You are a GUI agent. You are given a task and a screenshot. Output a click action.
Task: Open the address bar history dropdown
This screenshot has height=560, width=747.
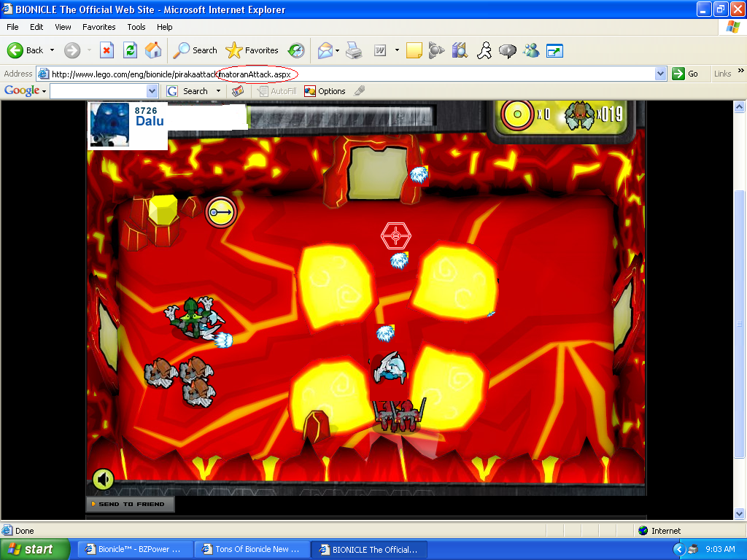pos(660,73)
